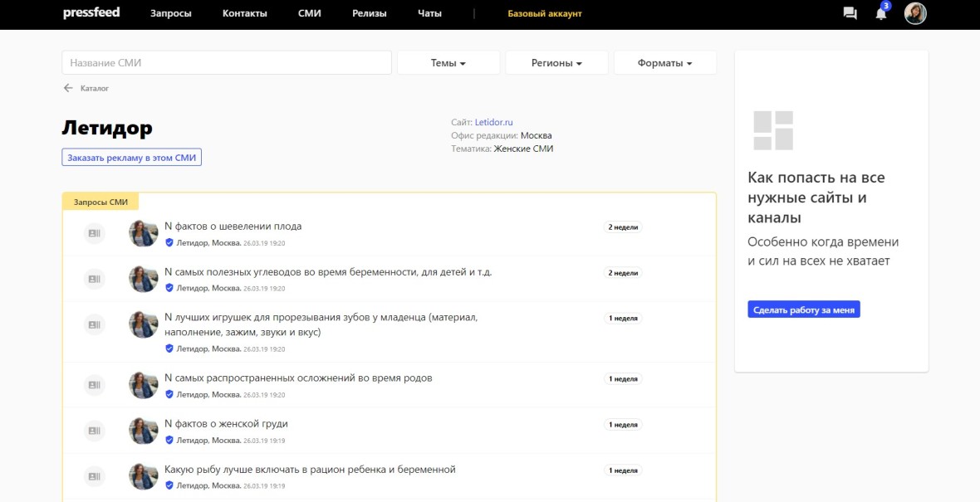Click card icon beside 'осложнений во время родов'

pyautogui.click(x=94, y=385)
